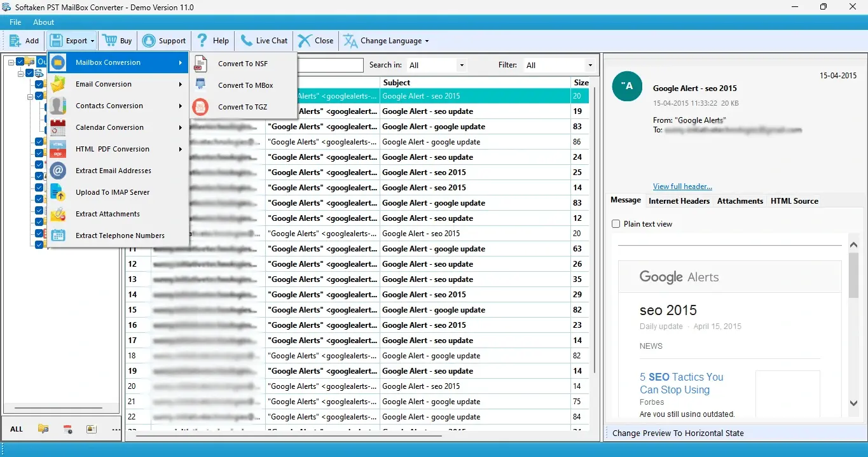Open the Export dropdown arrow
Image resolution: width=868 pixels, height=457 pixels.
(x=92, y=41)
